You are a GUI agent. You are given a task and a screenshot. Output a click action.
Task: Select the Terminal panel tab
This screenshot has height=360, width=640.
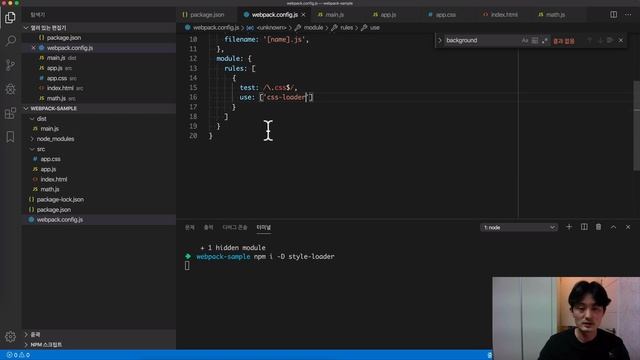pos(264,227)
